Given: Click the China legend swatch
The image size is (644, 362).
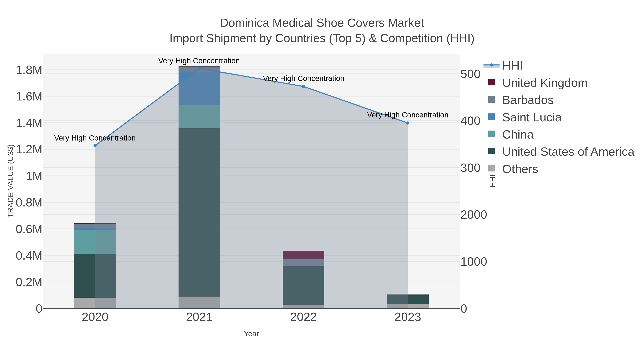Looking at the screenshot, I should [492, 134].
